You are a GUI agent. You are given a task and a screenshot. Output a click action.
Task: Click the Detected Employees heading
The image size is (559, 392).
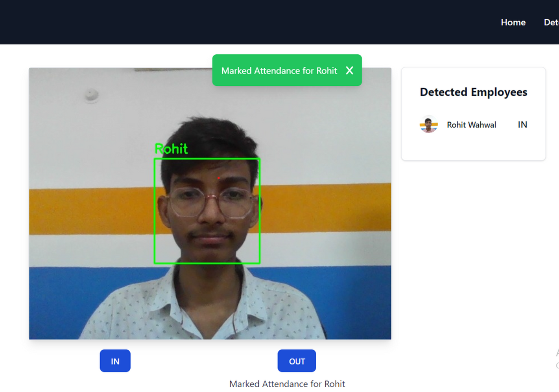tap(473, 92)
